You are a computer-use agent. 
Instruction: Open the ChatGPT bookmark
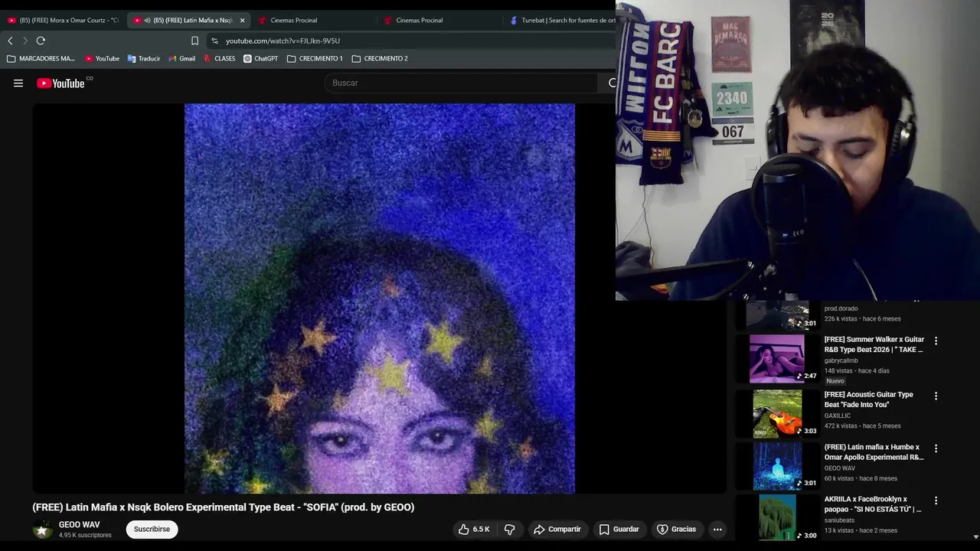pos(261,58)
